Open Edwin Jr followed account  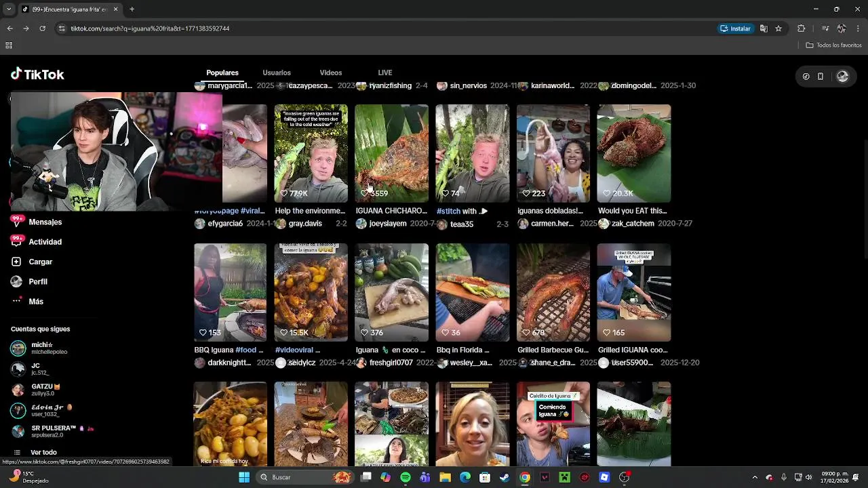[x=42, y=410]
